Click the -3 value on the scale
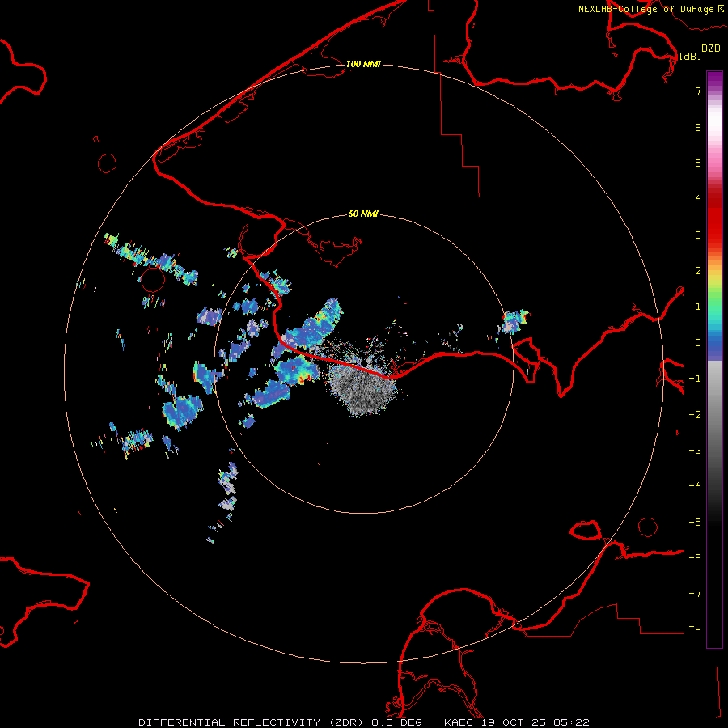The height and width of the screenshot is (728, 728). tap(695, 451)
